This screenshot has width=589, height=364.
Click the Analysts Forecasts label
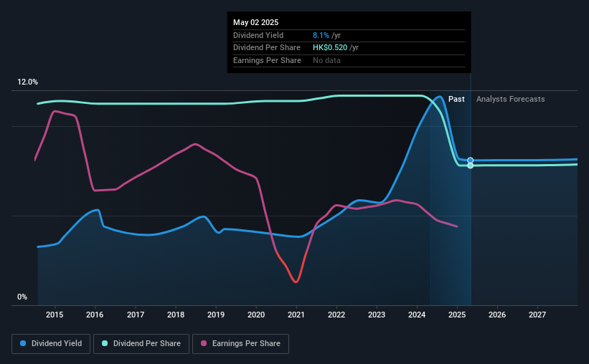(x=511, y=99)
